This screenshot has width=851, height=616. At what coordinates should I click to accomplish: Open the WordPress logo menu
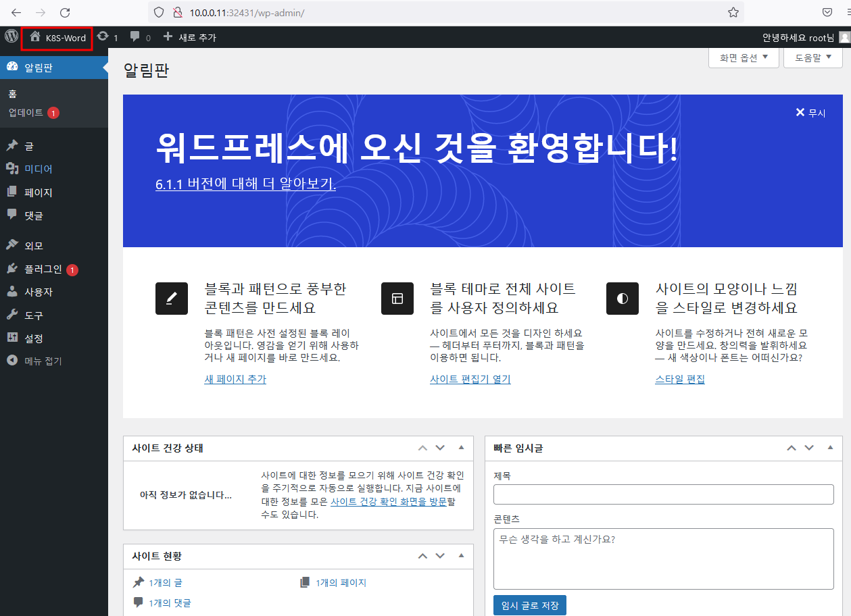coord(11,36)
